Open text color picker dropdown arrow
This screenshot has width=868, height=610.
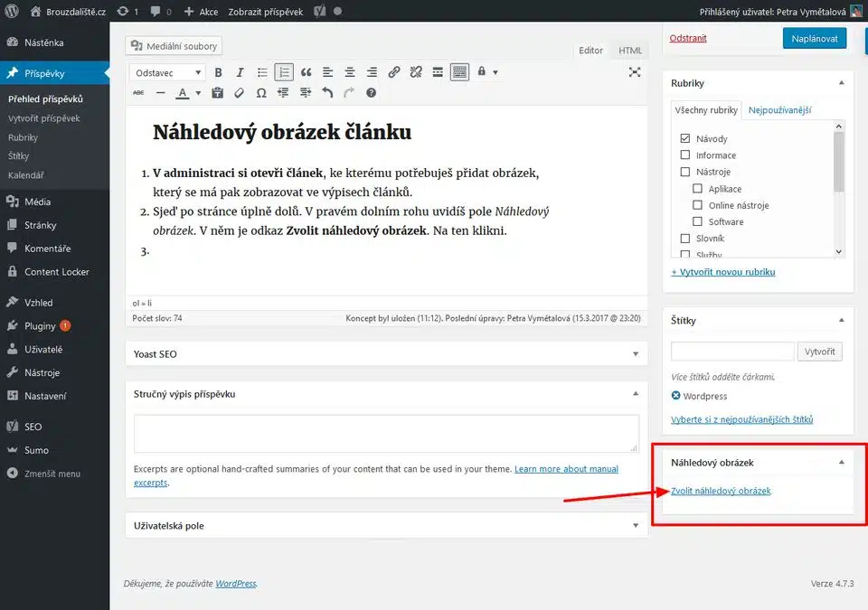(x=198, y=93)
